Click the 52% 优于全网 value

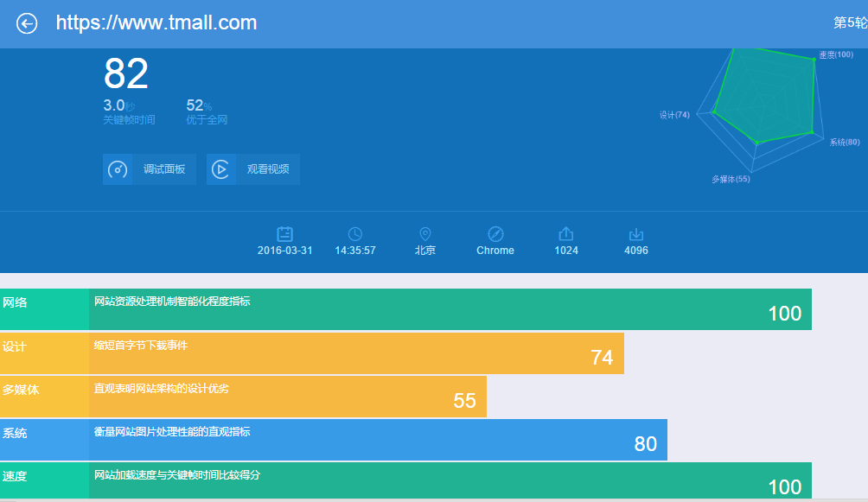click(199, 105)
